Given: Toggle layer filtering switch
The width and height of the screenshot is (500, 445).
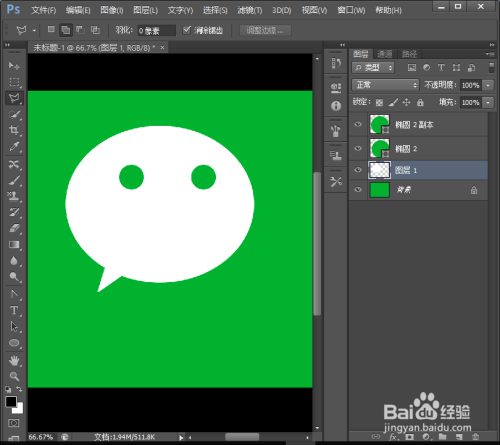Looking at the screenshot, I should click(491, 68).
